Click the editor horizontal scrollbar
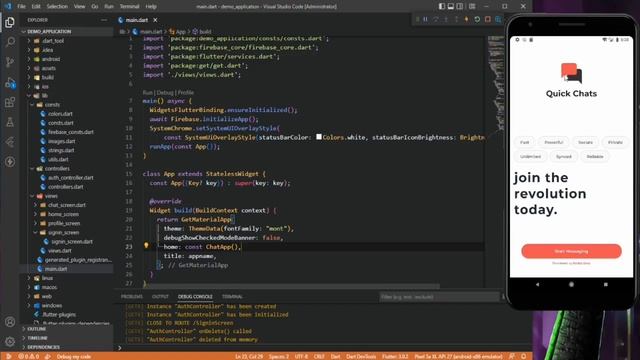The width and height of the screenshot is (640, 360). click(291, 286)
